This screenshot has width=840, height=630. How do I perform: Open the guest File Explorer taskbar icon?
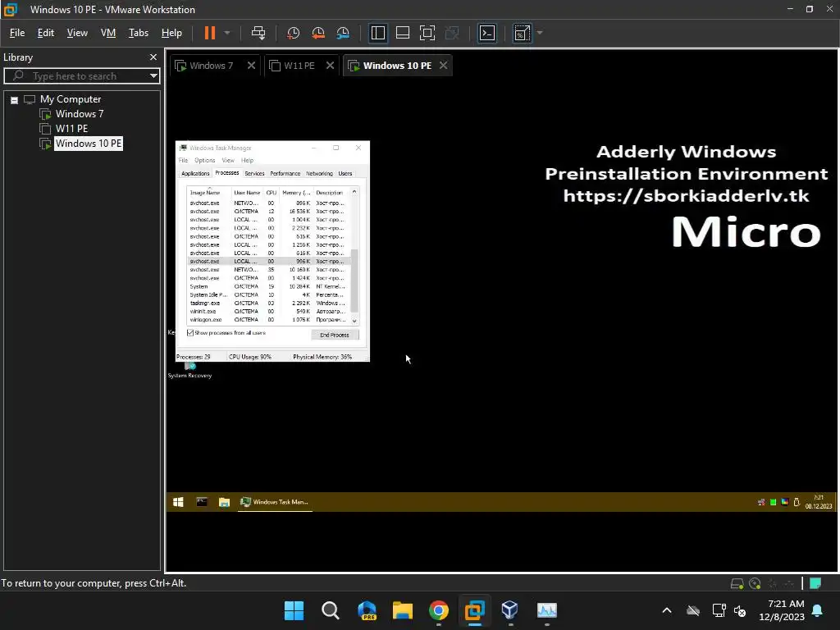(x=225, y=502)
